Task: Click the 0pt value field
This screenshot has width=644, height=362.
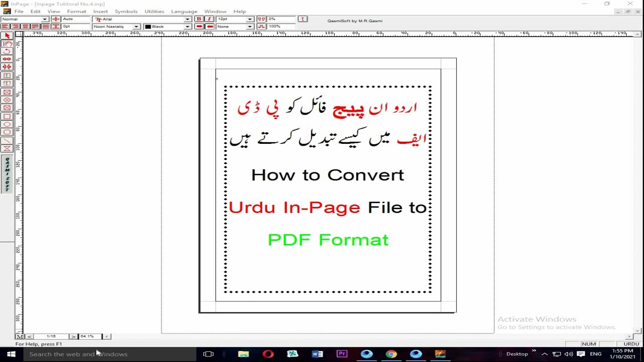Action: [75, 26]
